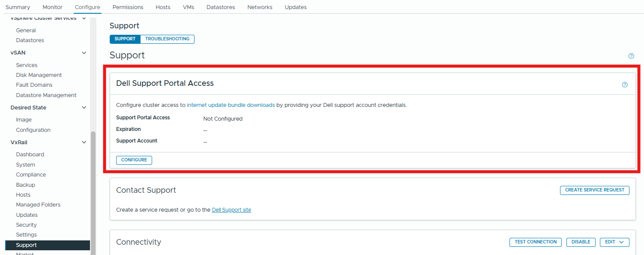644x255 pixels.
Task: Collapse the vSAN section
Action: 84,53
